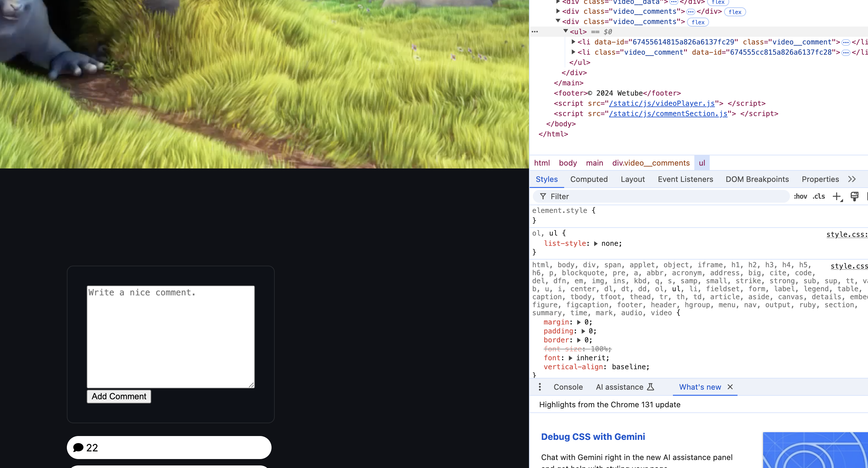Toggle the .cls element classes panel
Image resolution: width=868 pixels, height=468 pixels.
coord(819,196)
